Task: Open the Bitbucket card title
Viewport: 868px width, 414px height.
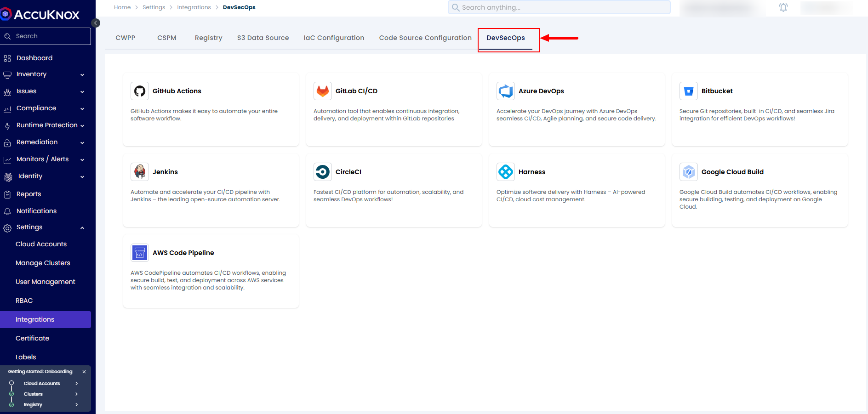Action: pos(717,91)
